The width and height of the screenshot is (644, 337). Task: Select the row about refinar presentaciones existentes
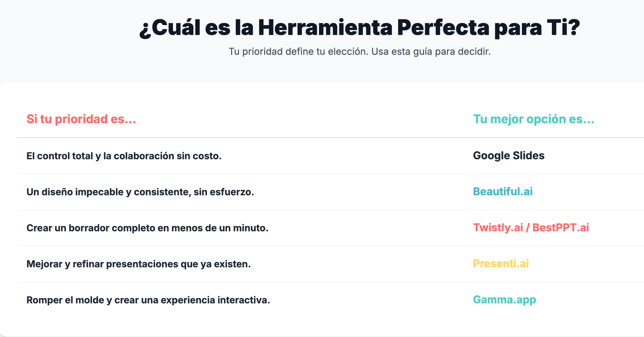[330, 264]
